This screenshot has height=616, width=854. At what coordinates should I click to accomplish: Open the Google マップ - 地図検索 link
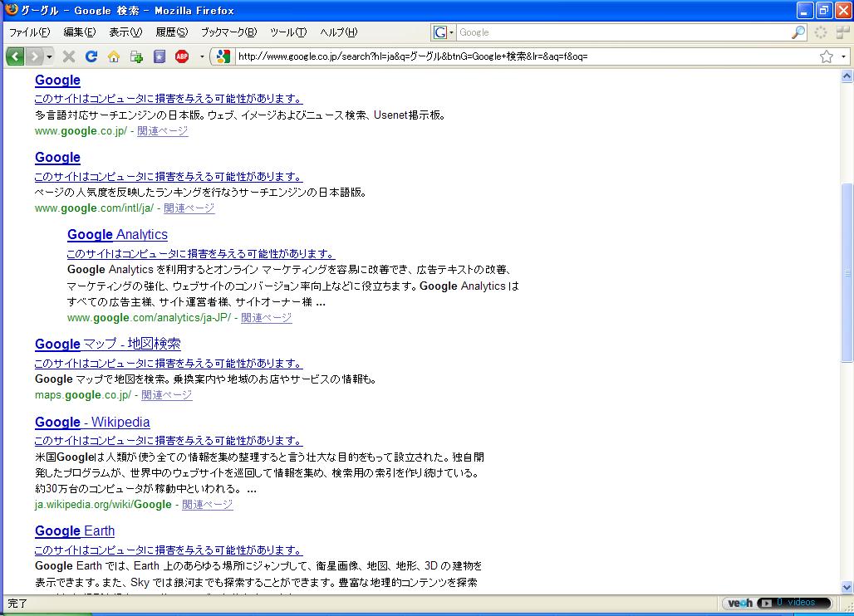[108, 344]
